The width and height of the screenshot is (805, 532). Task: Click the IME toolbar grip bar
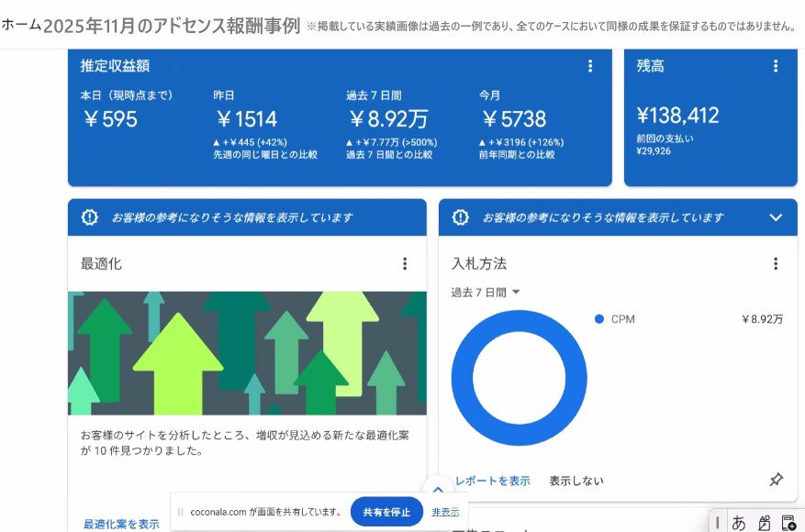(x=717, y=522)
